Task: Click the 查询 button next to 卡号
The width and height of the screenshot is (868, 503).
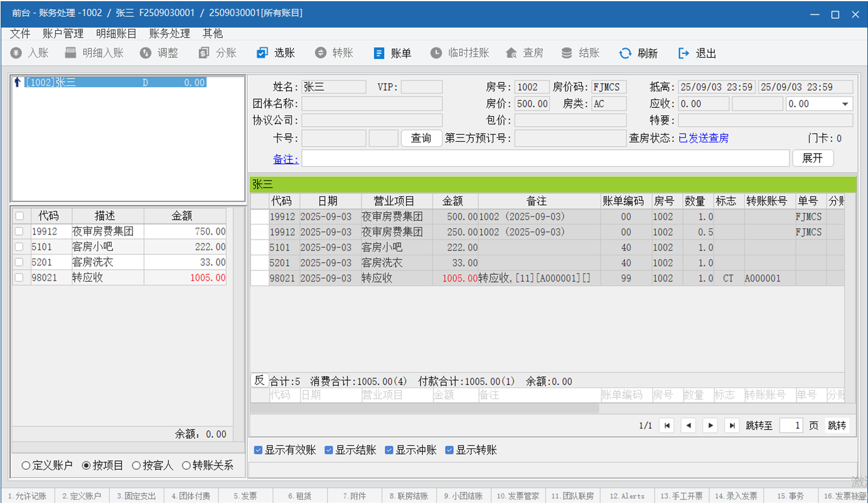Action: click(421, 139)
